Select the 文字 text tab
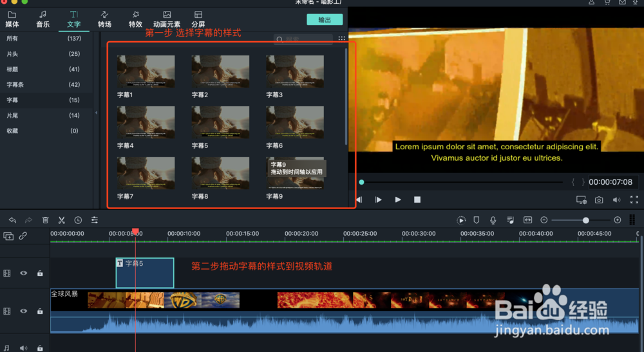Viewport: 644px width, 352px height. pos(73,19)
